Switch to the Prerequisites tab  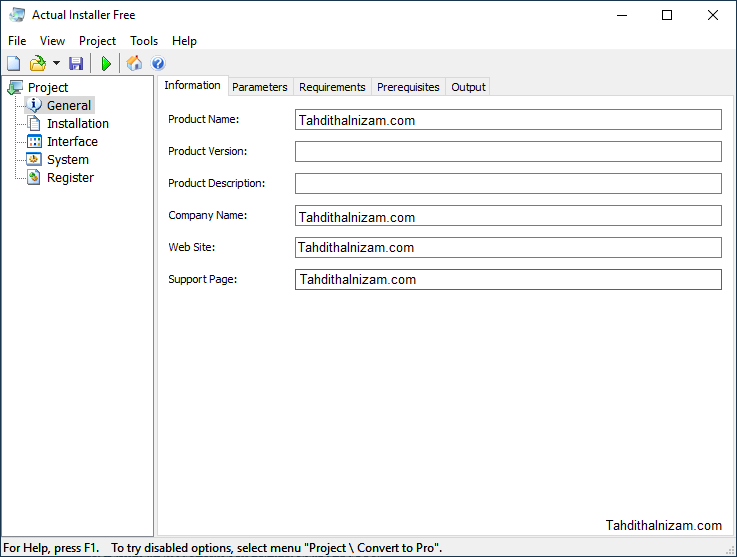tap(408, 87)
